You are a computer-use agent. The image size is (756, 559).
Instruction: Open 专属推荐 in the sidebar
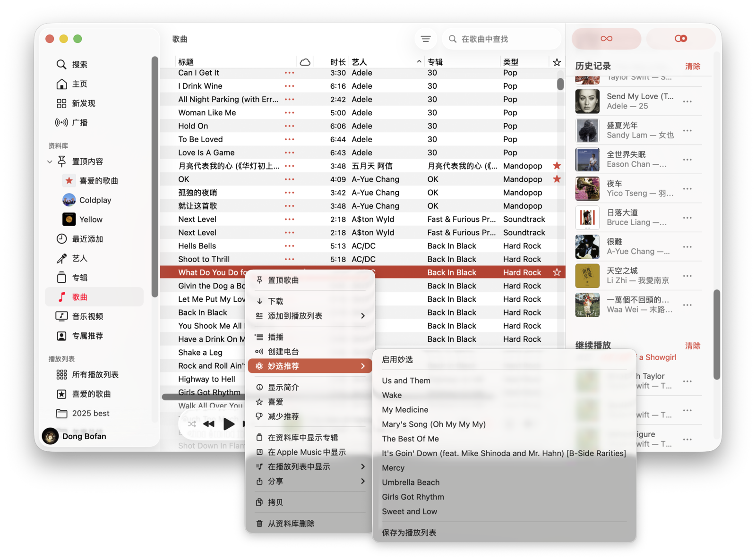point(94,335)
